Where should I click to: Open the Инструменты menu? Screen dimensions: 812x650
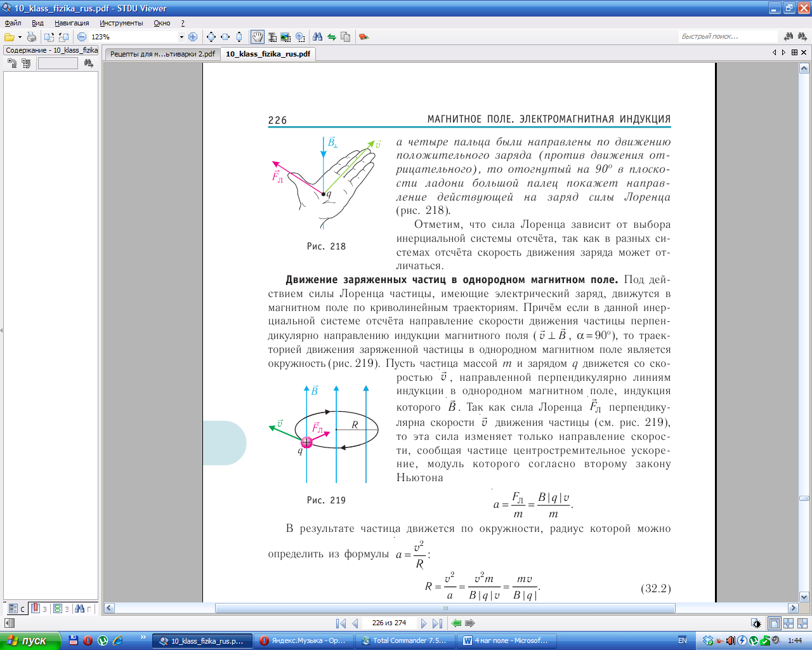click(x=121, y=23)
